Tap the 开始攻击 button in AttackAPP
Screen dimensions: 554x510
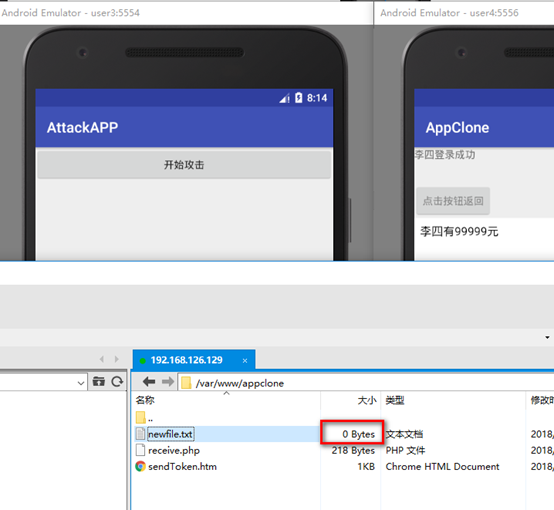(184, 165)
